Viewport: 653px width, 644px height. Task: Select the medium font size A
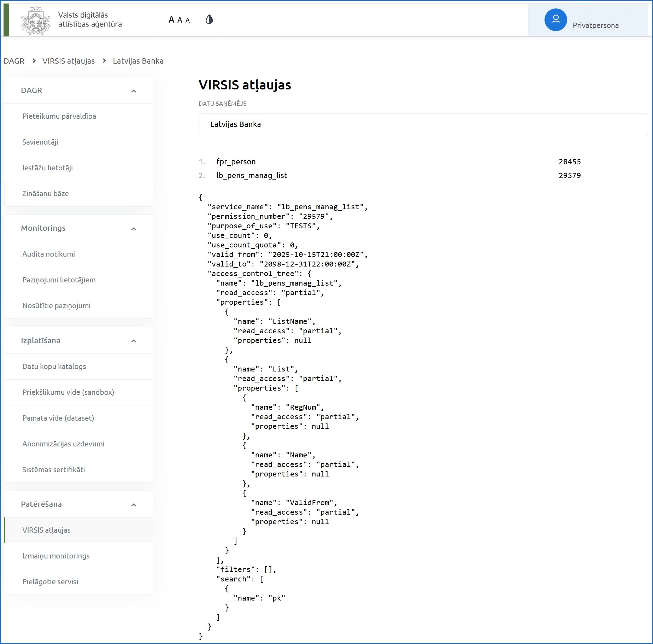click(x=180, y=20)
